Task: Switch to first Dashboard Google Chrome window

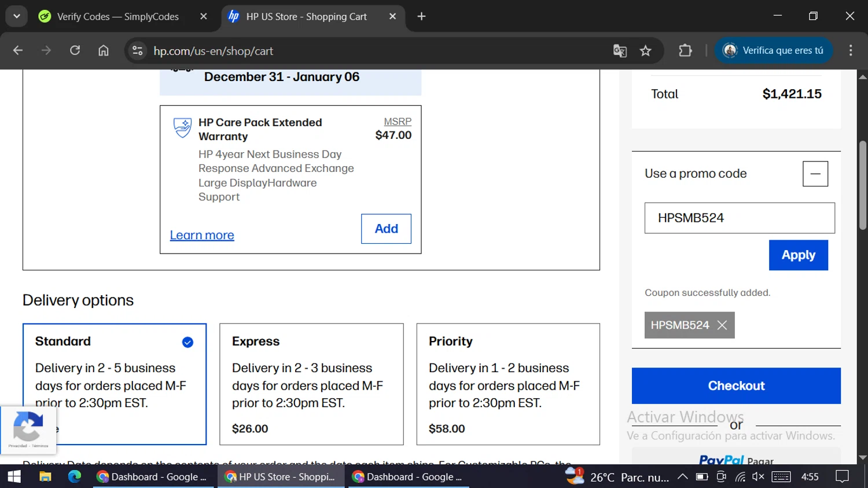Action: [x=153, y=476]
